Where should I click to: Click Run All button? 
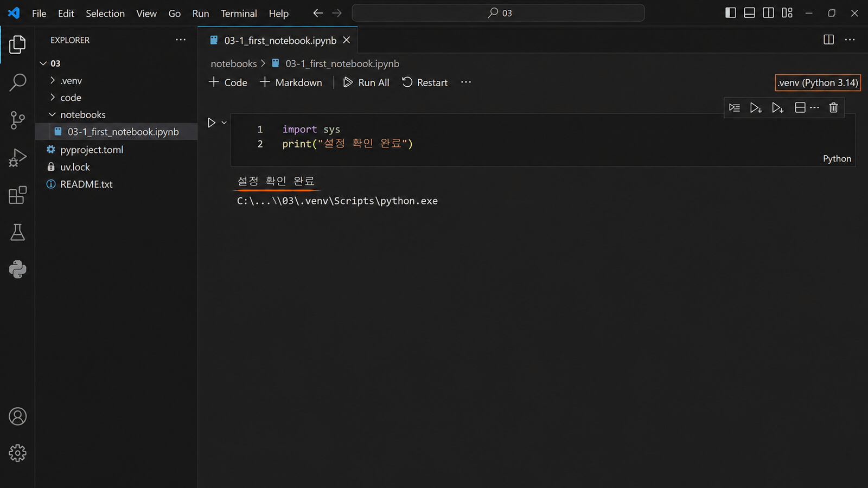pos(366,82)
